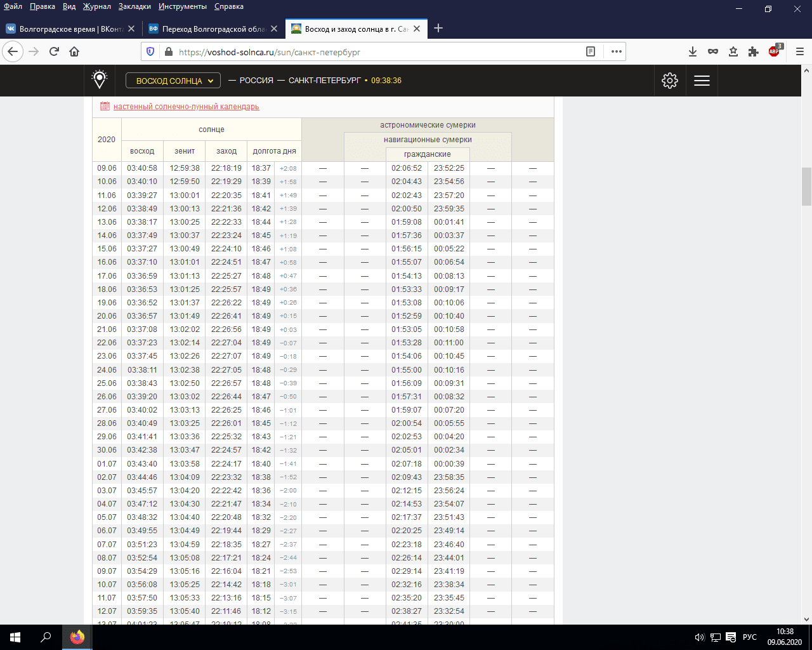Switch to the 'Переход Волгоградской' tab
Screen dimensions: 812x650
(213, 29)
